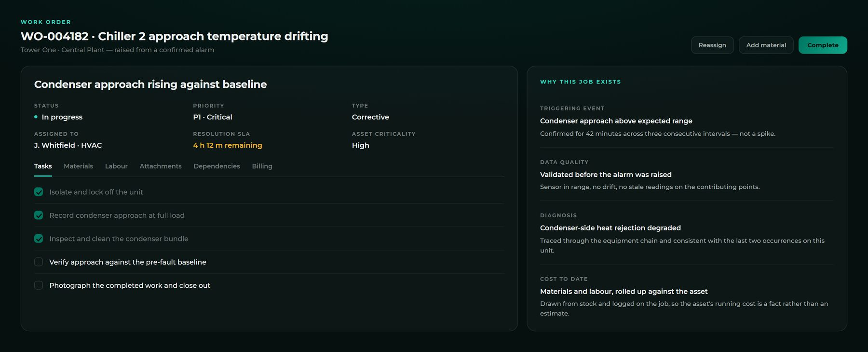Click subtitle 'Tower One · Central Plant'
Image resolution: width=868 pixels, height=352 pixels.
tap(62, 50)
